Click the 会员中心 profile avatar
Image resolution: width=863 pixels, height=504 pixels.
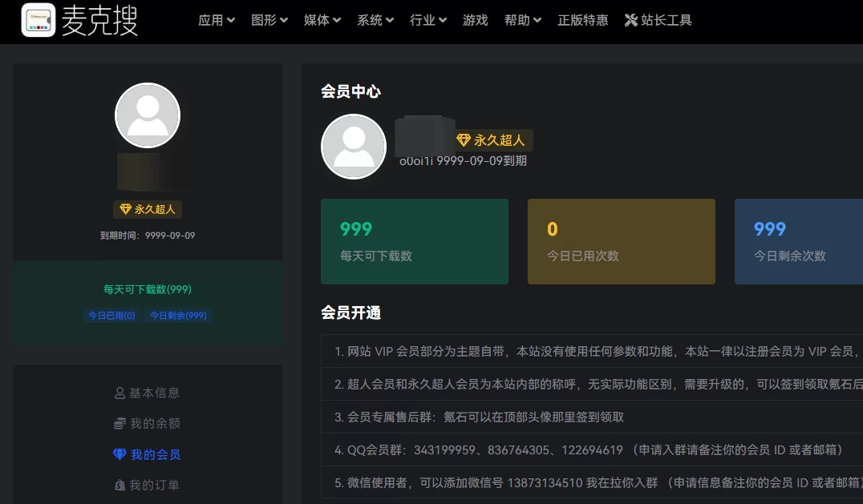tap(354, 147)
